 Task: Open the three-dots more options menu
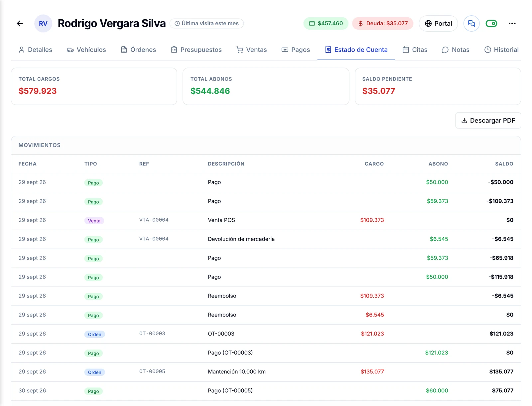pos(512,23)
